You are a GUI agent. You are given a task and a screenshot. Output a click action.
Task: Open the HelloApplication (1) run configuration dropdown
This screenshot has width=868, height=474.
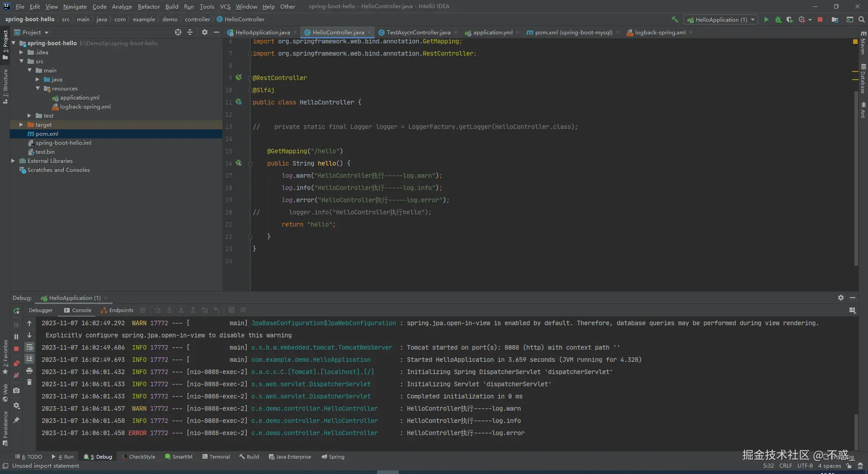pyautogui.click(x=721, y=19)
